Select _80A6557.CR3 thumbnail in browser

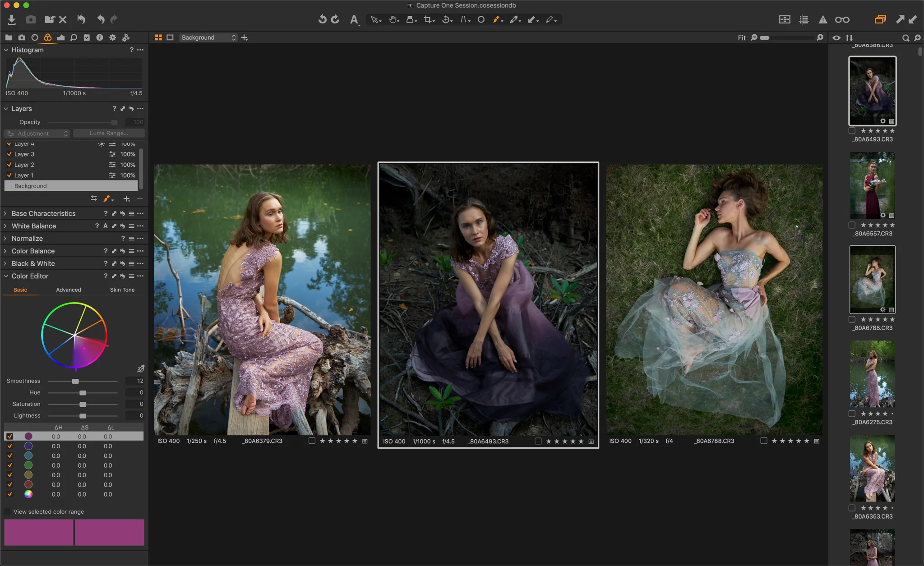point(872,185)
